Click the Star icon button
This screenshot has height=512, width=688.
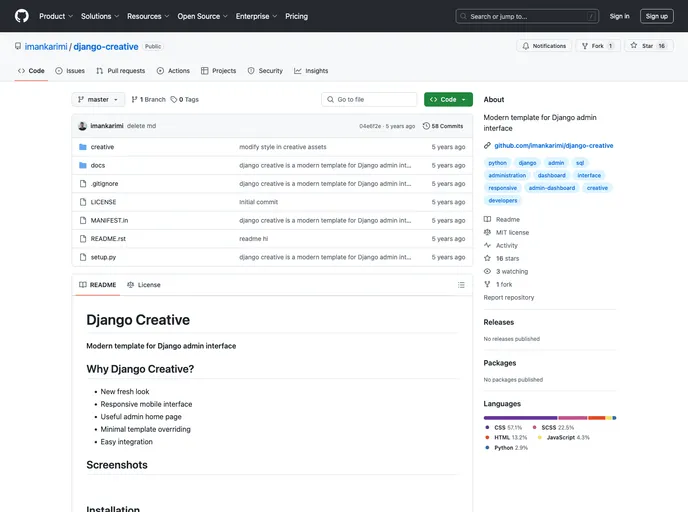[x=634, y=45]
